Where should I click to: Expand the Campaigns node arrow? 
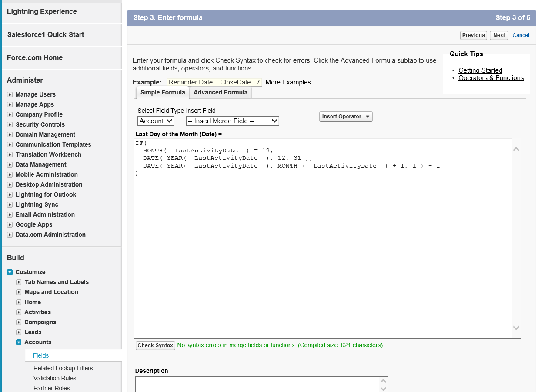tap(19, 322)
